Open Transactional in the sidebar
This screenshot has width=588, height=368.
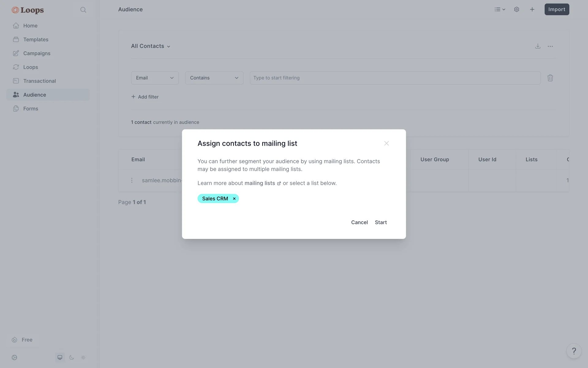click(39, 81)
